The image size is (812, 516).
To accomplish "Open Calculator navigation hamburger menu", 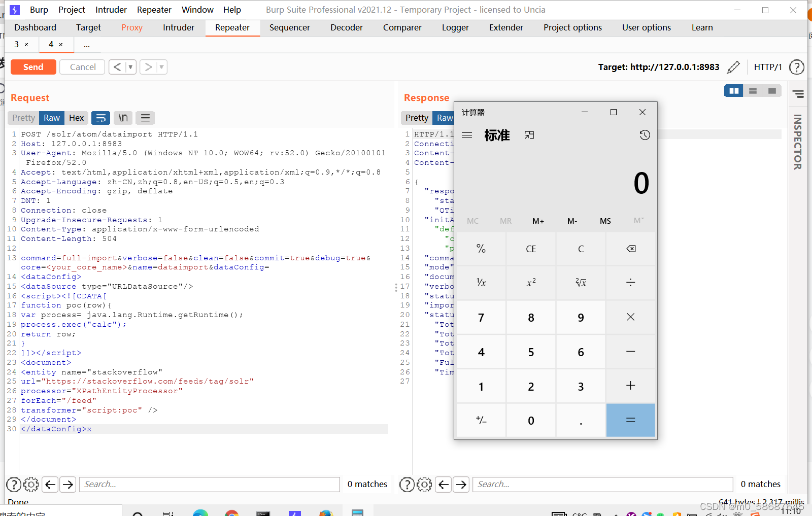I will pos(467,135).
